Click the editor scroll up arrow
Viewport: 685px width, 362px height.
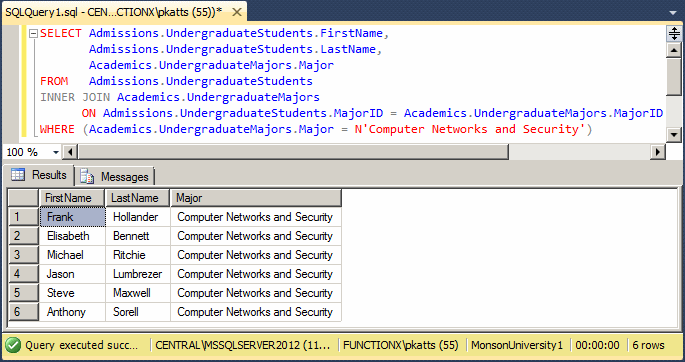pos(674,50)
